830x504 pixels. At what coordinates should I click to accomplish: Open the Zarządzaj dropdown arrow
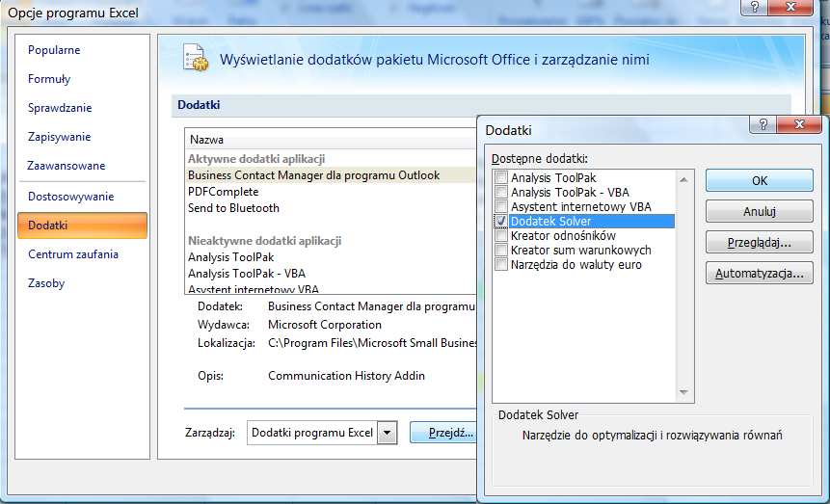click(x=387, y=433)
